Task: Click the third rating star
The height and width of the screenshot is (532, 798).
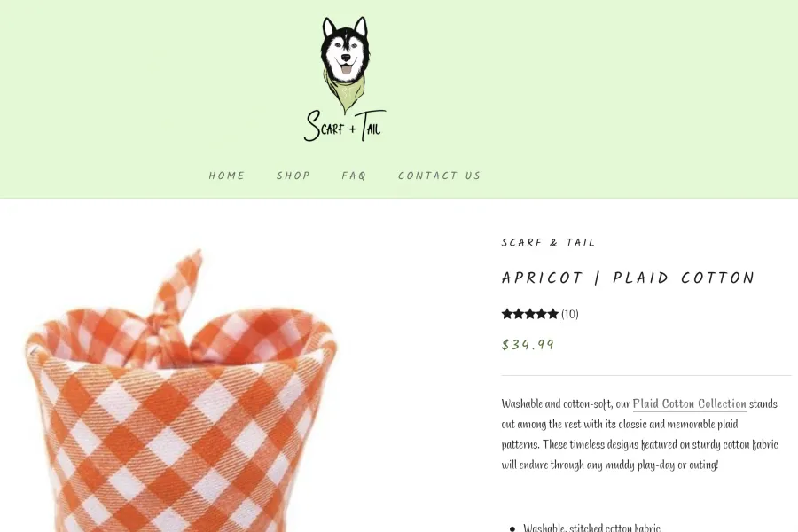Action: click(530, 314)
